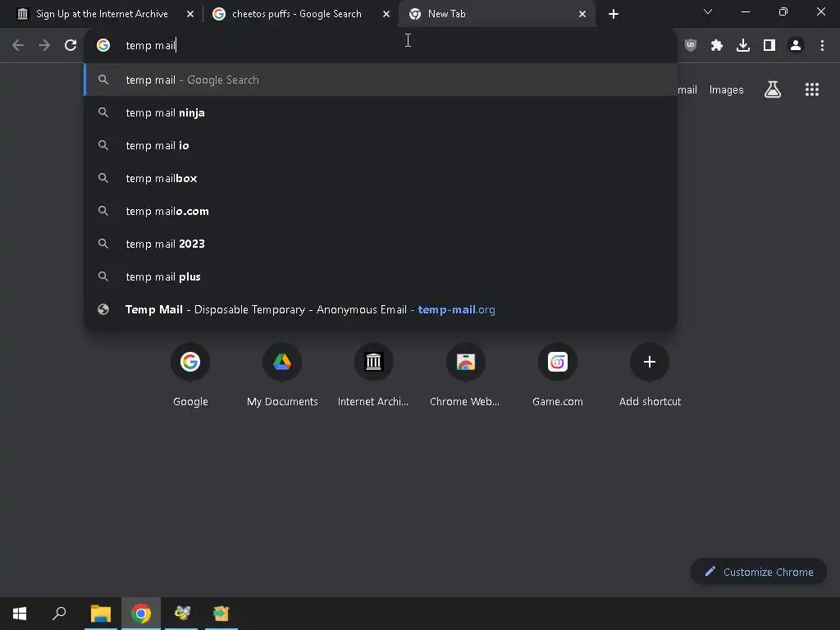Switch to Sign Up at the Internet Archive tab
Viewport: 840px width, 630px height.
coord(102,14)
